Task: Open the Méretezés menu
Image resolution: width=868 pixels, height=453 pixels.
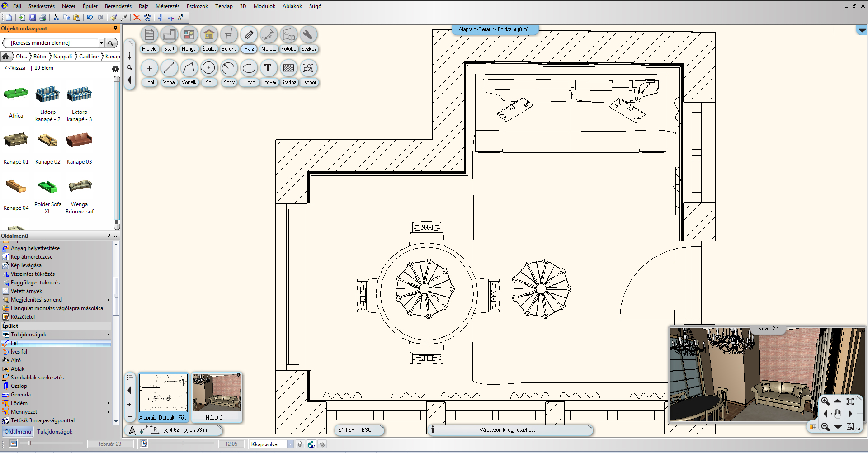Action: coord(167,6)
